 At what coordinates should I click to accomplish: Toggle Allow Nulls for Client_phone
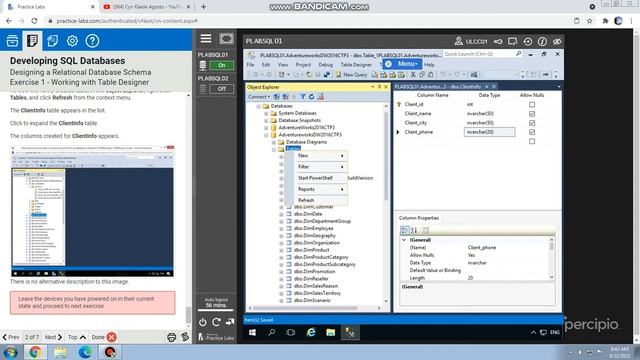point(532,132)
